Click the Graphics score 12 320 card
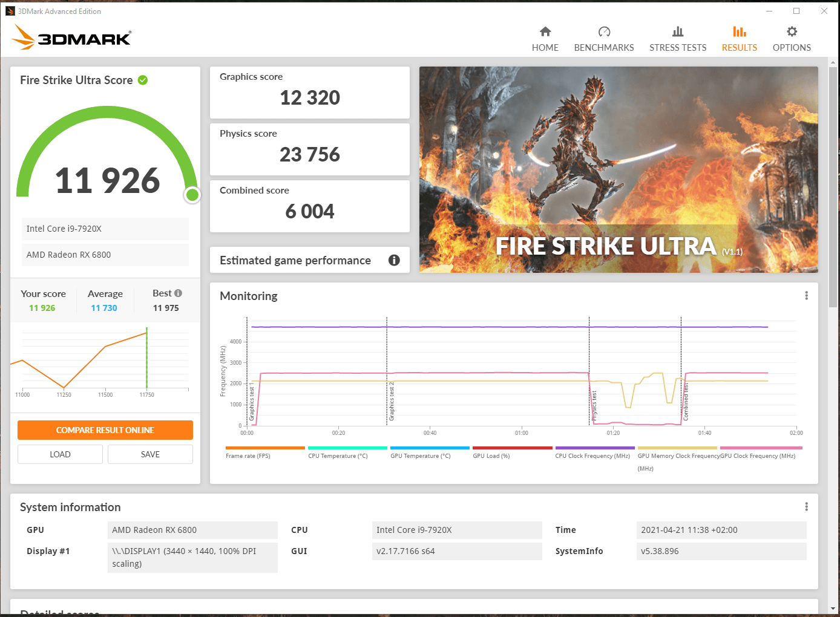Screen dimensions: 840x617 coord(310,93)
